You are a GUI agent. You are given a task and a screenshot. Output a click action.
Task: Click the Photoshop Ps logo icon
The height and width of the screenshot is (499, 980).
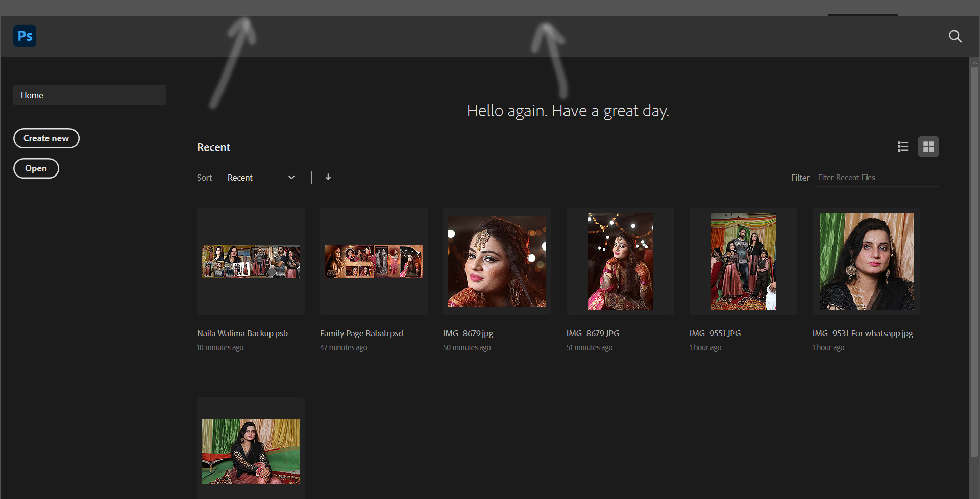tap(24, 36)
